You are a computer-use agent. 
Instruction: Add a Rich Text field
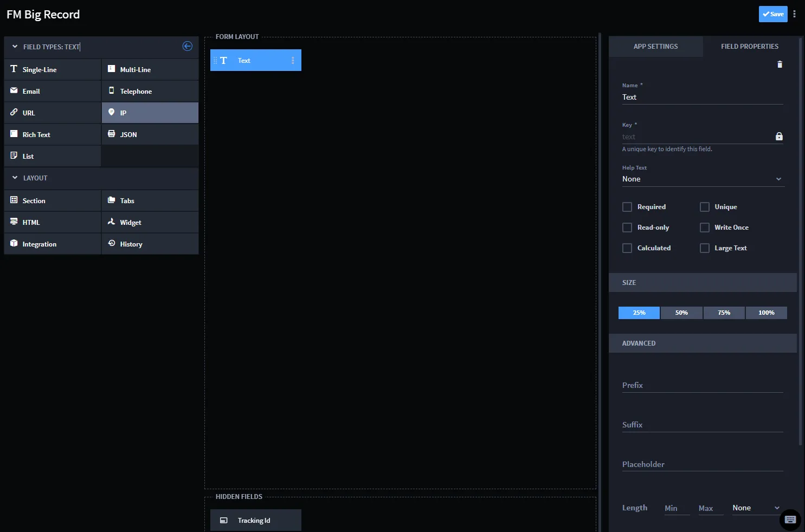point(53,134)
